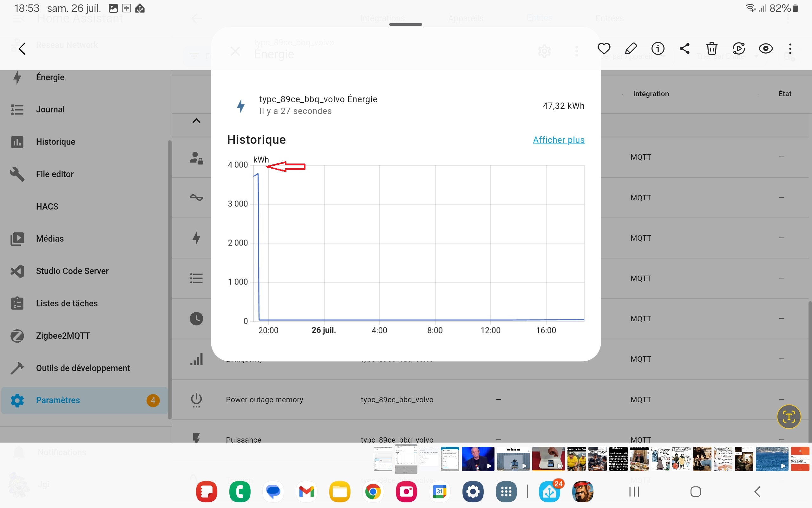Screen dimensions: 812x508
Task: Click the signal bars row icon
Action: pos(196,359)
